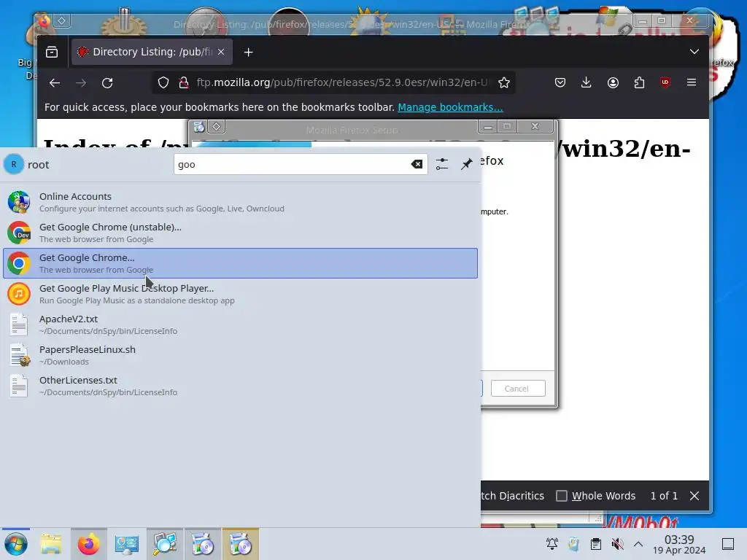
Task: Select the Get Google Chrome... result
Action: tap(240, 262)
